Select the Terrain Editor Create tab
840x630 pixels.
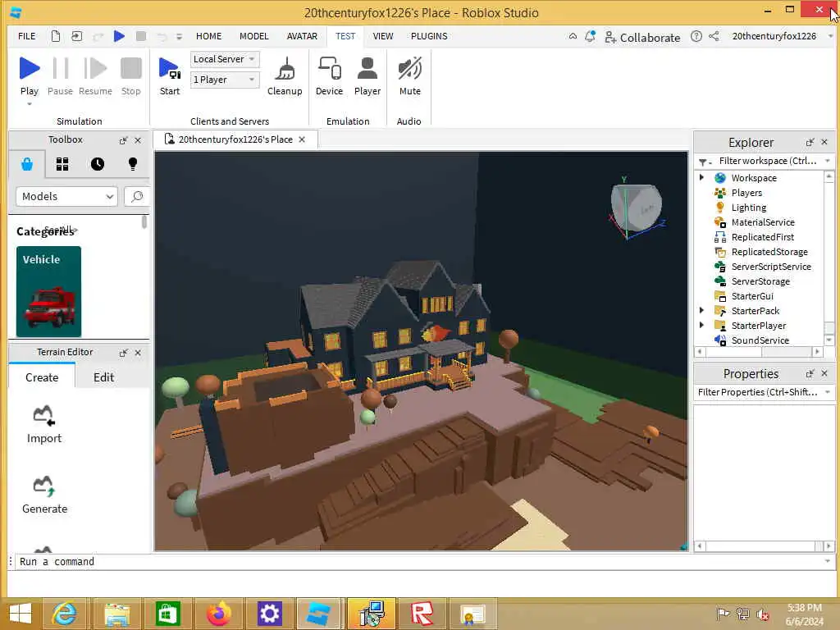click(x=42, y=377)
